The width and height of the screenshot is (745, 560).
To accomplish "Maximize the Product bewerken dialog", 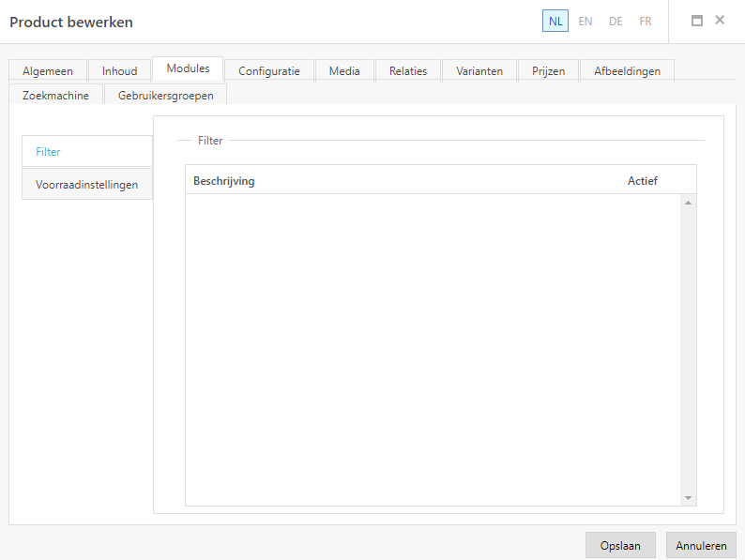I will (696, 21).
